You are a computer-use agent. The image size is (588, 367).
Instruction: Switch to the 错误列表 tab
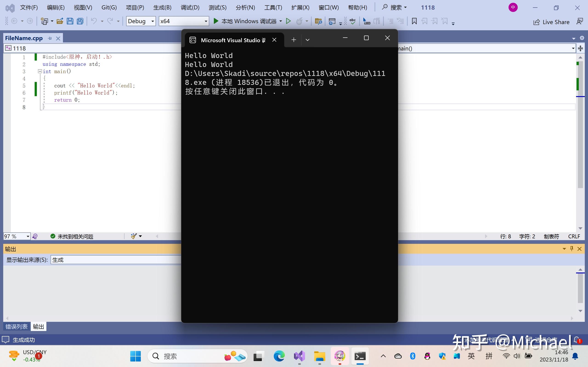coord(17,326)
